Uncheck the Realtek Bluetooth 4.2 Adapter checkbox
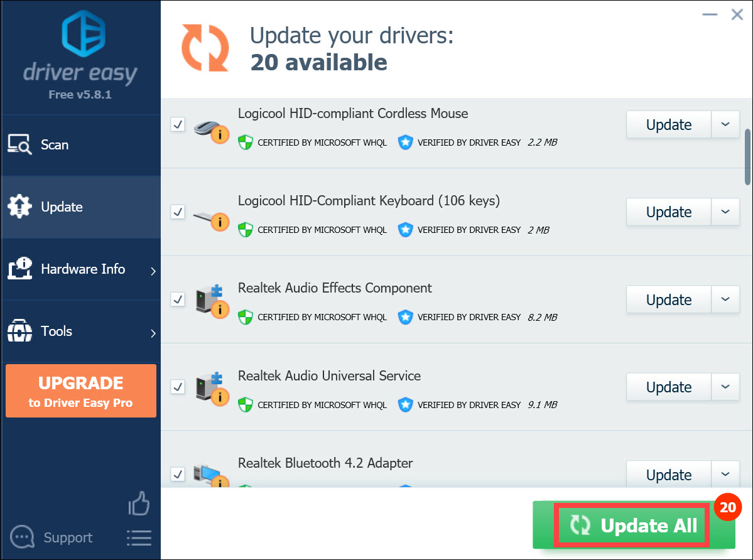The image size is (753, 560). 178,474
